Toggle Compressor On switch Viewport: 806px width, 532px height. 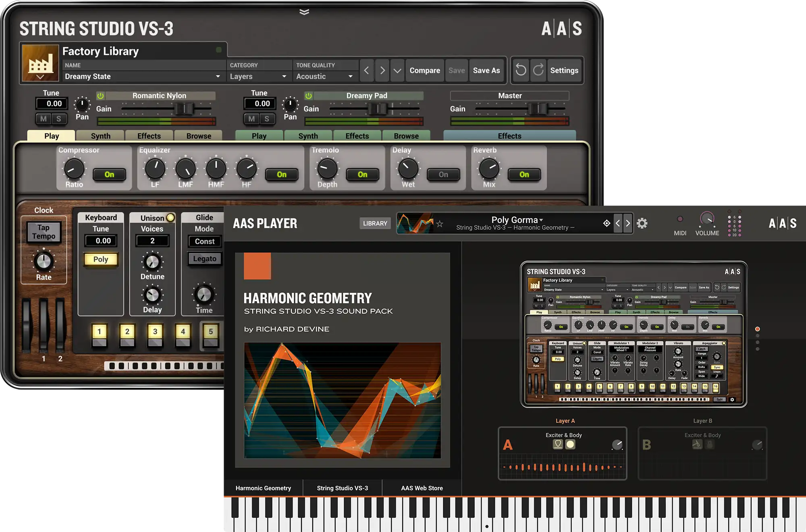pos(109,175)
